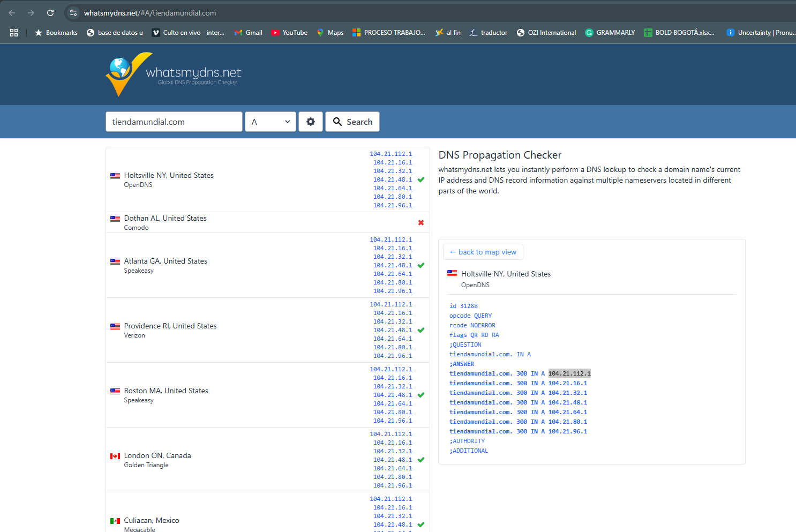
Task: Click green checkmark for Providence RI row
Action: tap(421, 330)
